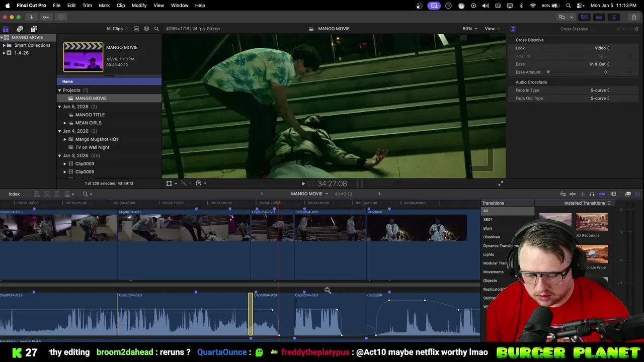
Task: Open timeline clip appearance options
Action: click(x=613, y=194)
